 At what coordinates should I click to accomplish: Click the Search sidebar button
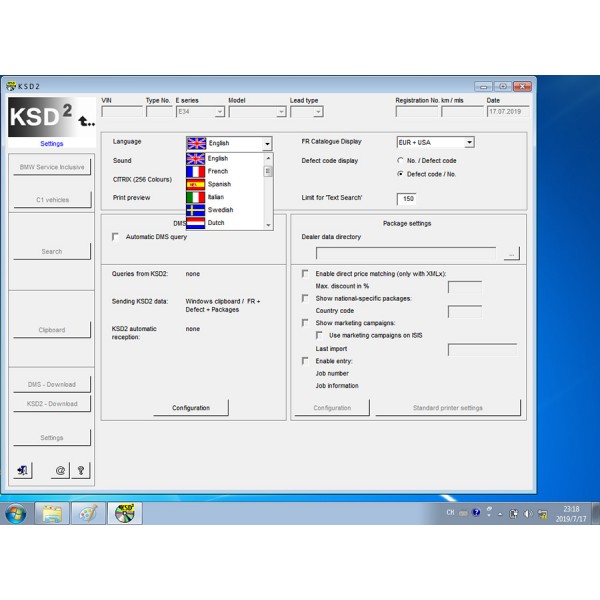[52, 251]
